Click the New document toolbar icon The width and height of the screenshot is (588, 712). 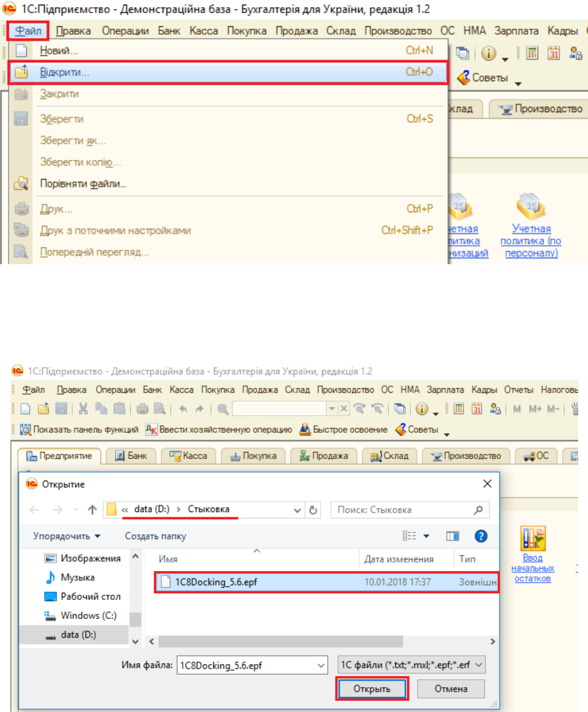click(26, 408)
